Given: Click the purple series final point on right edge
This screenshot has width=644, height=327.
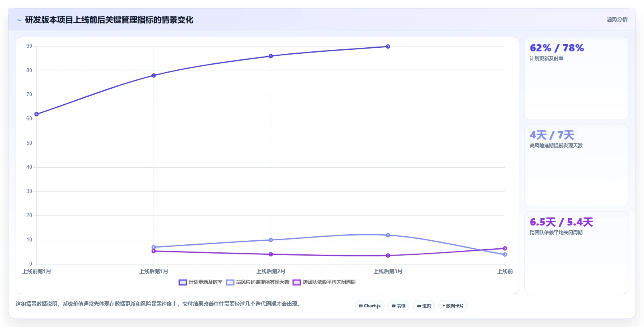Looking at the screenshot, I should tap(505, 248).
